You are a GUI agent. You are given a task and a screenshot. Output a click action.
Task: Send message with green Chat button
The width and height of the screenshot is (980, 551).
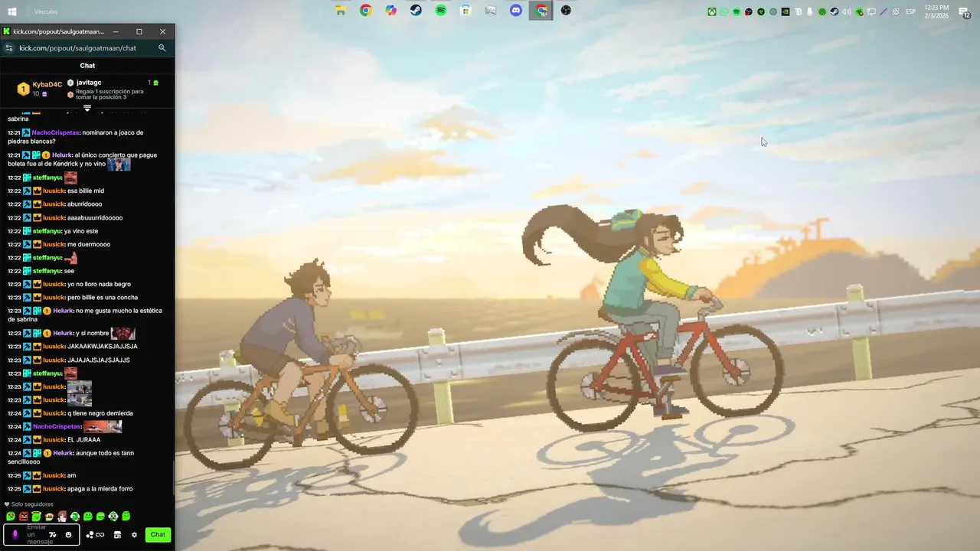click(158, 535)
